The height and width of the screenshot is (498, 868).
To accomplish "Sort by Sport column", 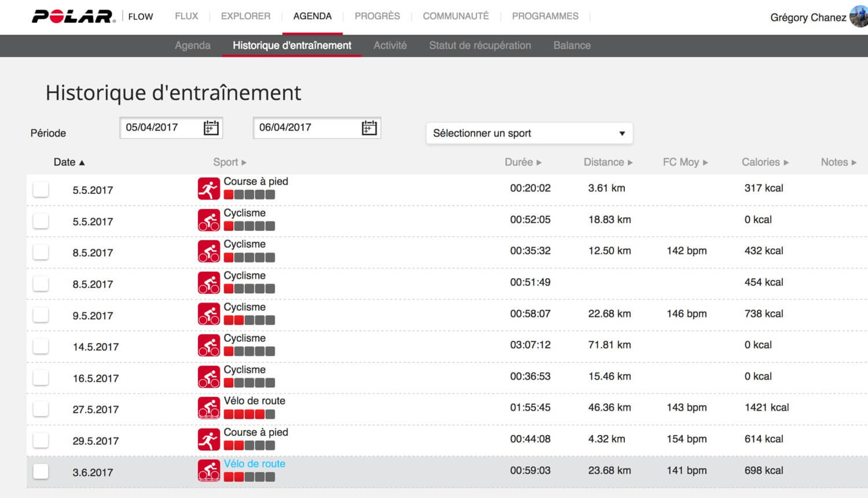I will [230, 162].
